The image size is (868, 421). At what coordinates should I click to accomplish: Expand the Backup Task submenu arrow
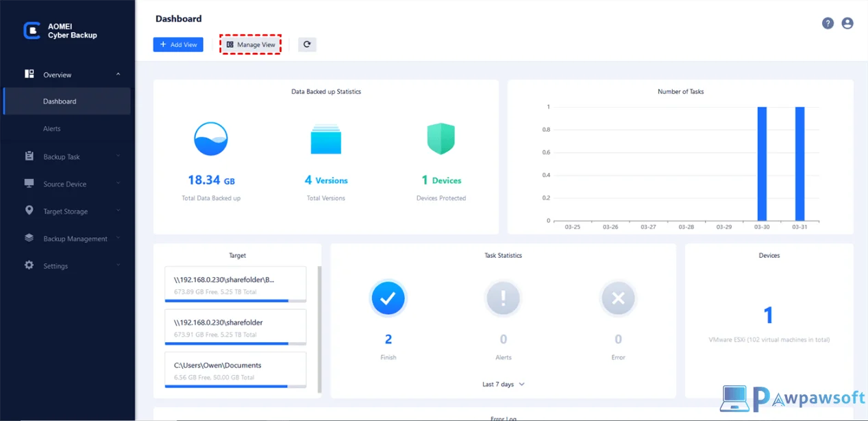tap(118, 156)
